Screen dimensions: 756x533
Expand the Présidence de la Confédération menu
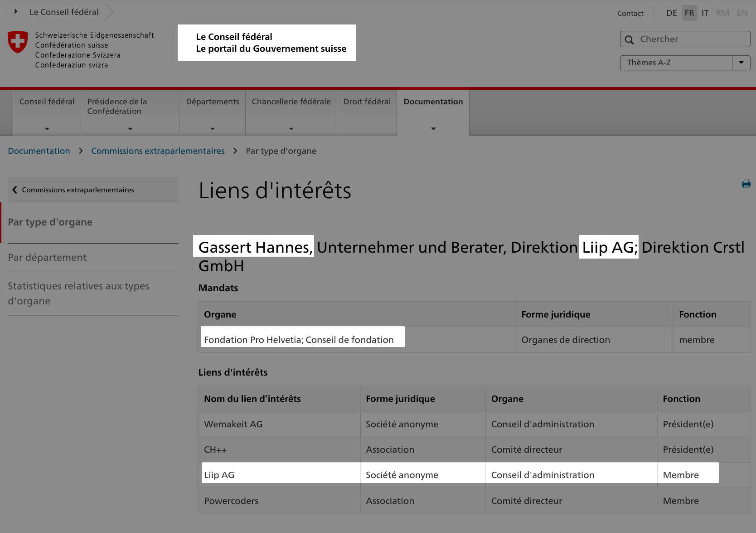[x=130, y=129]
